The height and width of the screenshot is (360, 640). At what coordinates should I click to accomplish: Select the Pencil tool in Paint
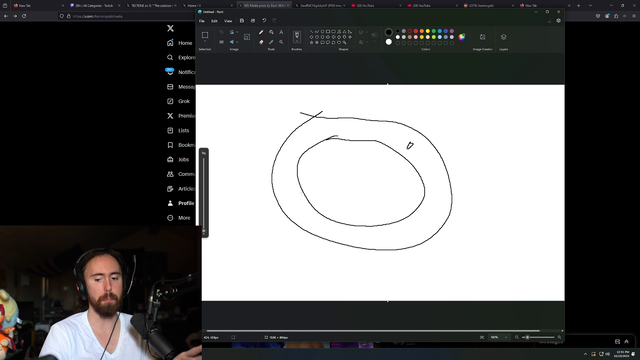click(261, 32)
